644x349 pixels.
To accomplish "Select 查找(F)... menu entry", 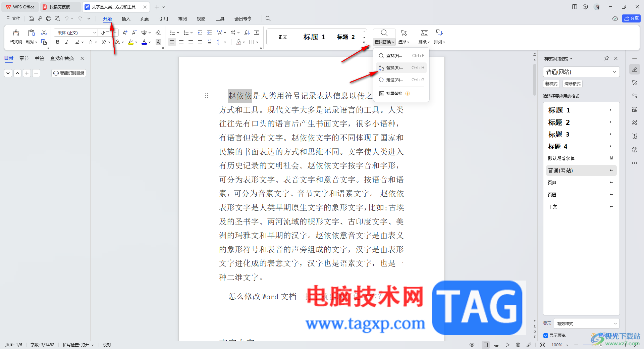I will click(401, 56).
